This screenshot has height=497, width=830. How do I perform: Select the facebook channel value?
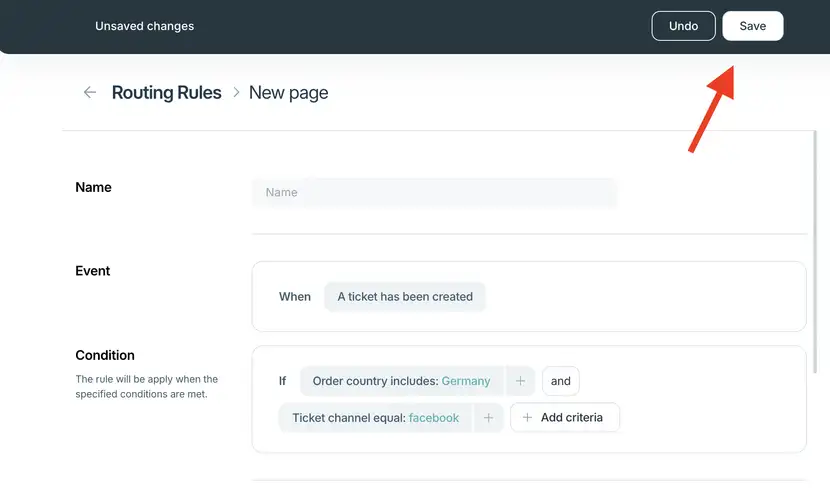pyautogui.click(x=434, y=418)
